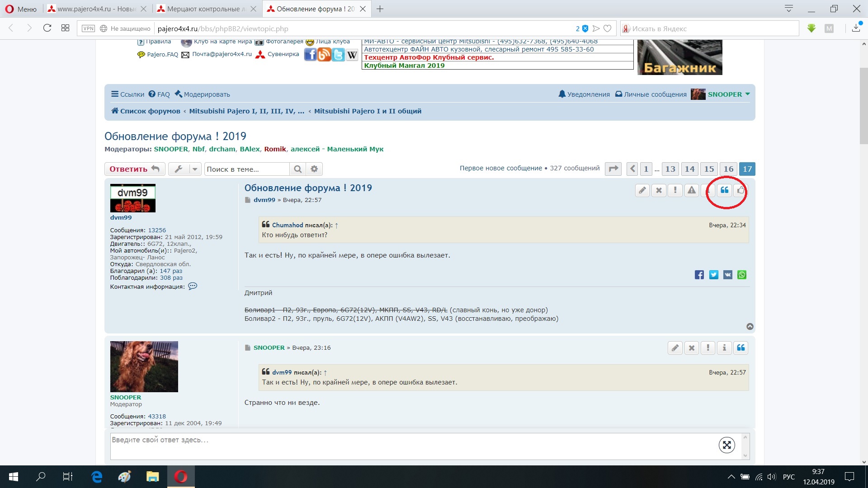Click the Ответить reply button

click(134, 169)
